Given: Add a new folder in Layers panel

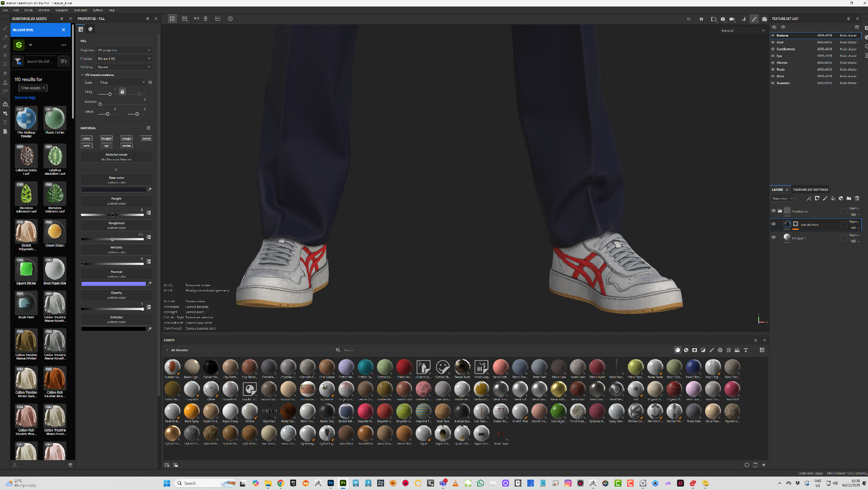Looking at the screenshot, I should click(x=849, y=199).
